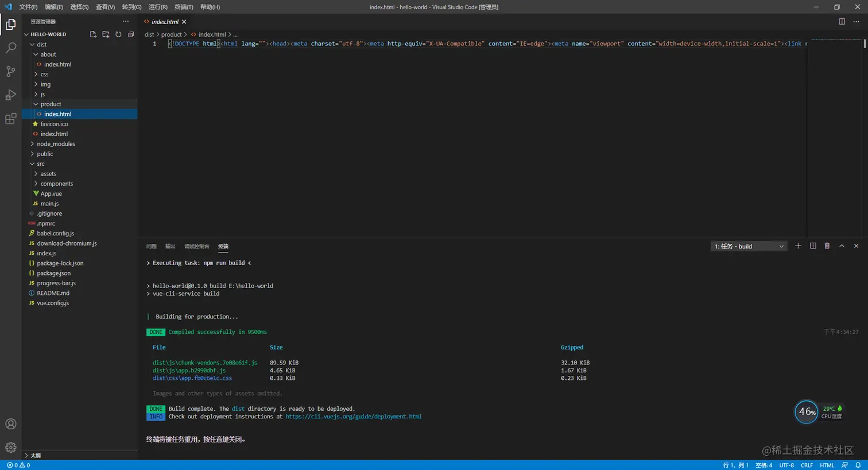The image size is (868, 470).
Task: Change file encoding via UTF-8 in status bar
Action: [x=786, y=465]
